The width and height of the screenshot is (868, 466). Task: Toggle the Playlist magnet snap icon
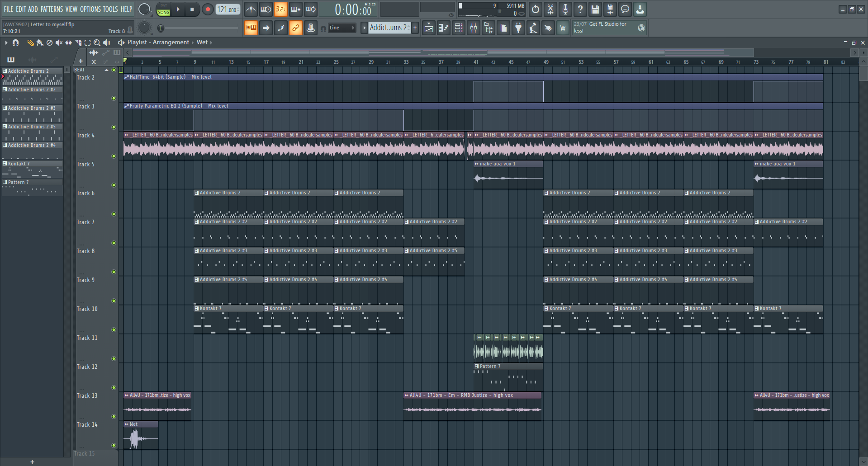pyautogui.click(x=16, y=42)
